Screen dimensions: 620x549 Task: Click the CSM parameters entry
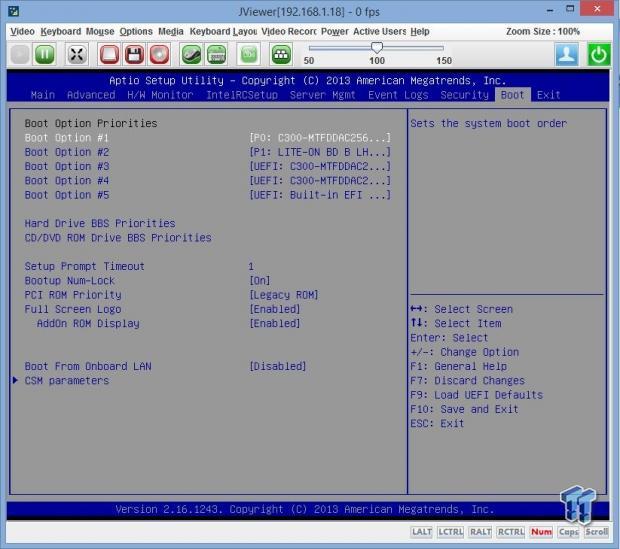pyautogui.click(x=66, y=381)
